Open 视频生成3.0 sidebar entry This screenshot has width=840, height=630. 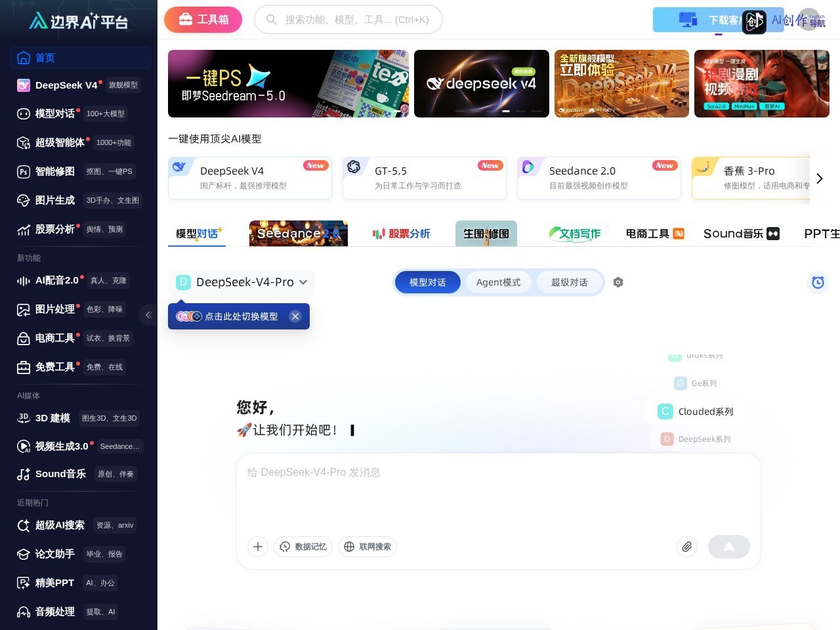point(80,446)
